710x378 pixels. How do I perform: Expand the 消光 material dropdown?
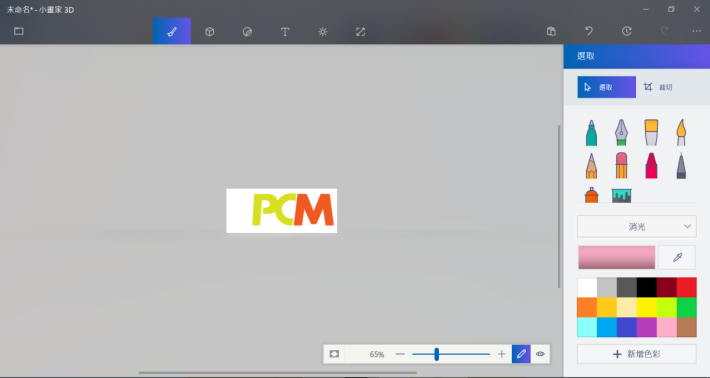pos(637,226)
